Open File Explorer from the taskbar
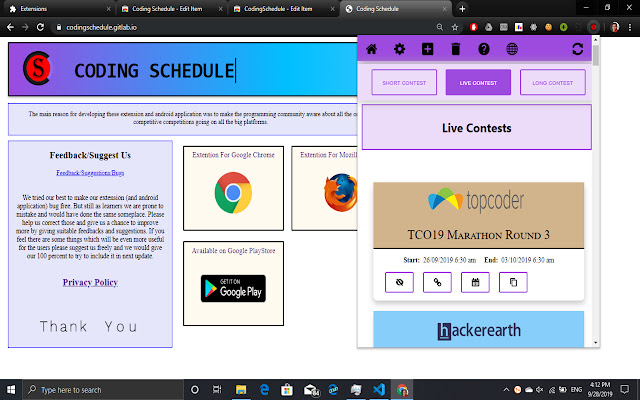 [241, 389]
